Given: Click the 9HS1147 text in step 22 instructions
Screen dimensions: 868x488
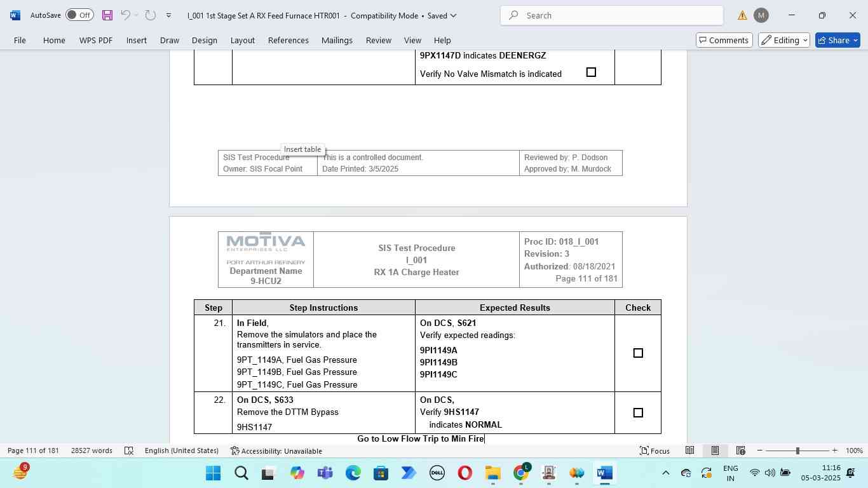Looking at the screenshot, I should [x=254, y=428].
